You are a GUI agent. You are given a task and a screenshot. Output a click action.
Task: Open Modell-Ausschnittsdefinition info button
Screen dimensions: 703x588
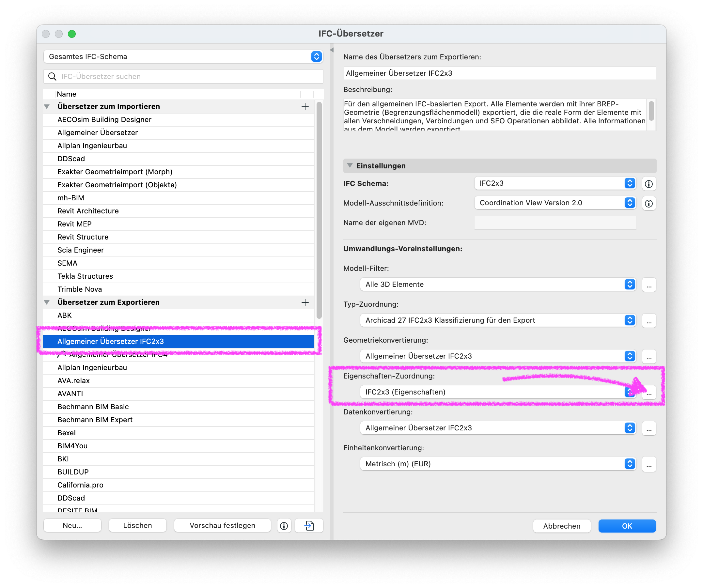click(x=649, y=203)
